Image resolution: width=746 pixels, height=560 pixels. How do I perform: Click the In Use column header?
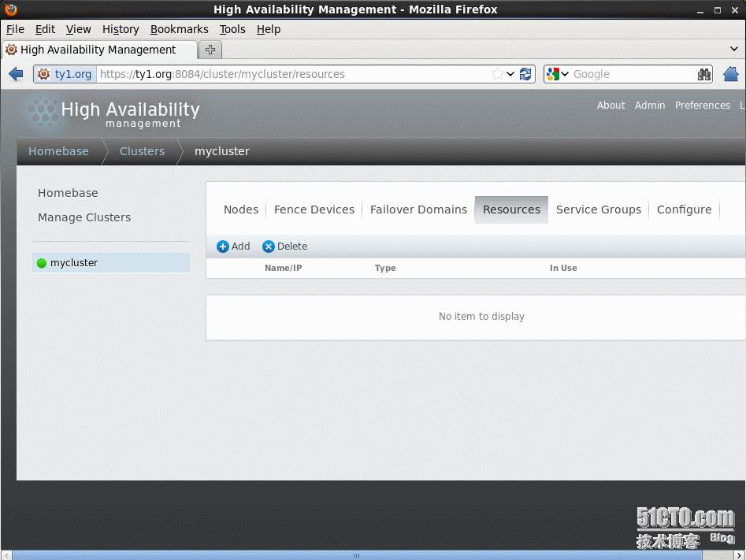click(563, 269)
